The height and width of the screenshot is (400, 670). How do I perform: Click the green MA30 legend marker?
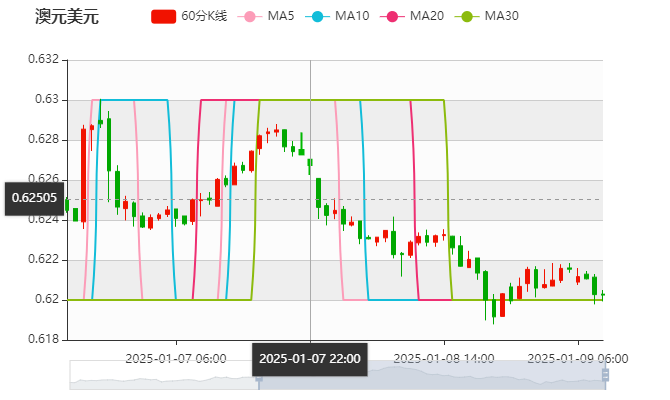pos(467,17)
